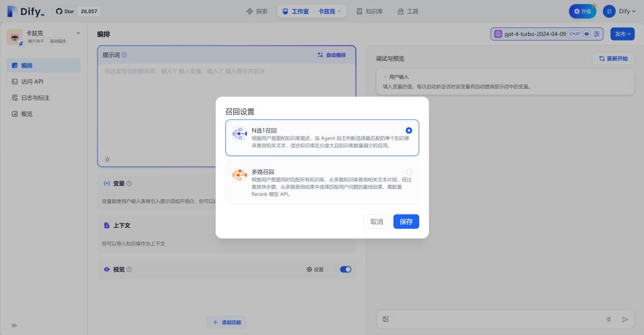
Task: Click the Dify logo in the header
Action: [x=26, y=11]
